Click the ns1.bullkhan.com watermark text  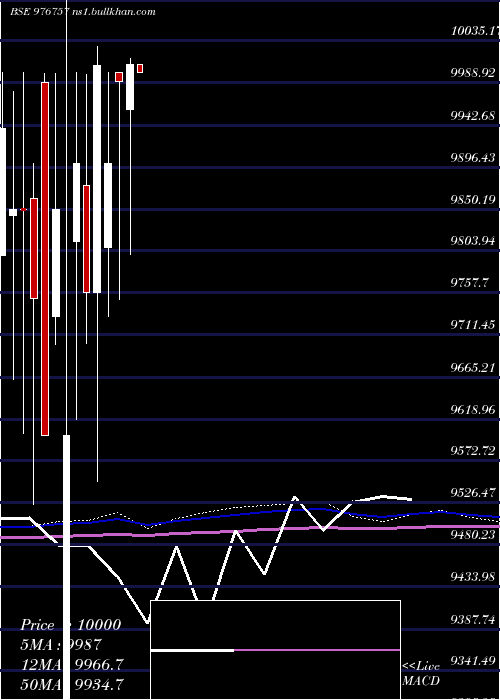click(113, 12)
